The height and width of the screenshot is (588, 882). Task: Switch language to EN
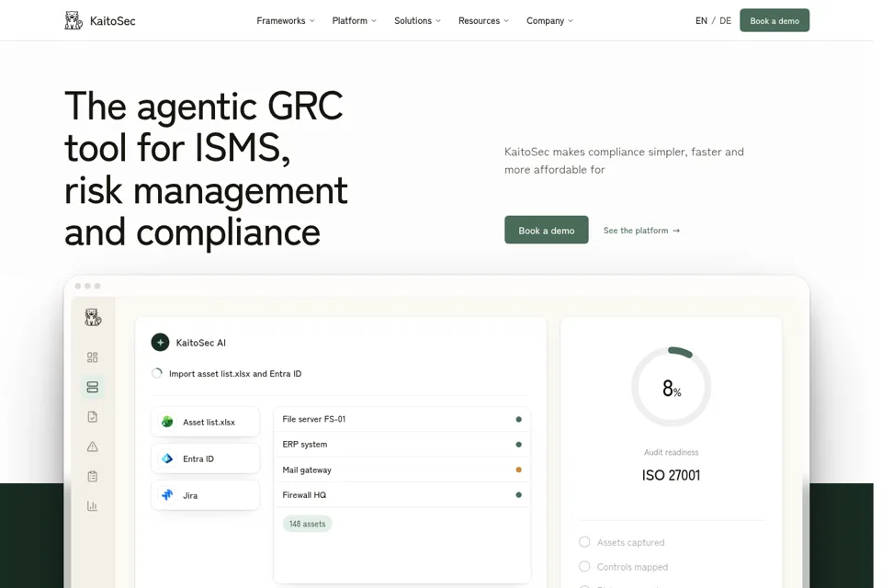[701, 21]
